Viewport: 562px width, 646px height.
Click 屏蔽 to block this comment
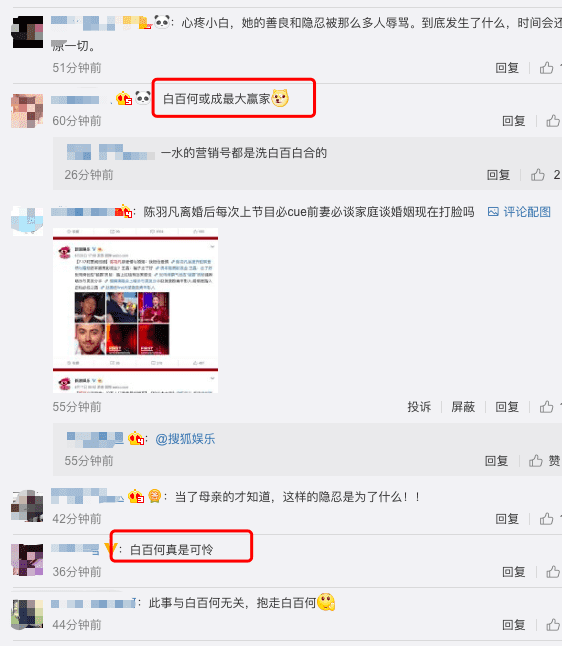click(x=463, y=407)
